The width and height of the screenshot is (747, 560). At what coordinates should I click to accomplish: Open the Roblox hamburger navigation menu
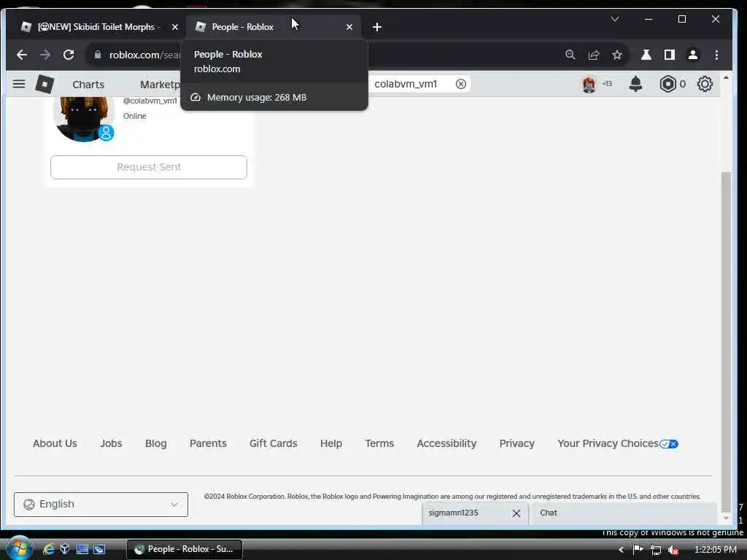[19, 85]
